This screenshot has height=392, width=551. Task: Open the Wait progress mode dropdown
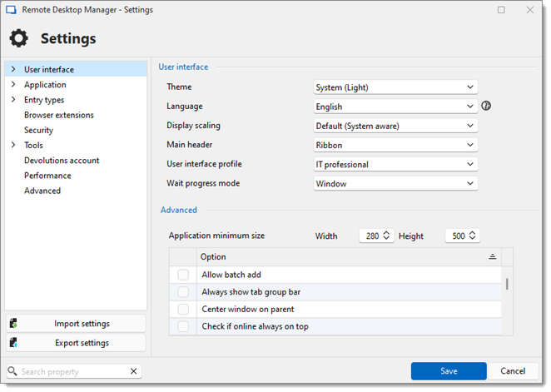tap(395, 184)
